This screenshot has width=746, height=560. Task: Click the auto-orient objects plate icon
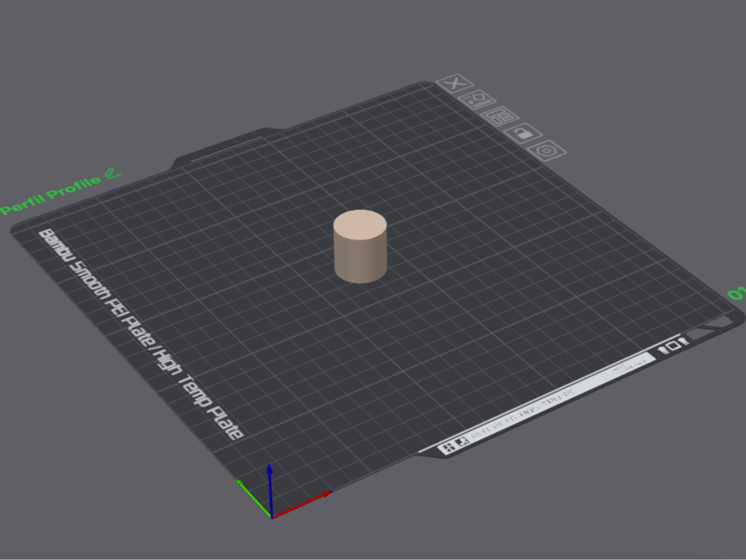[x=477, y=100]
